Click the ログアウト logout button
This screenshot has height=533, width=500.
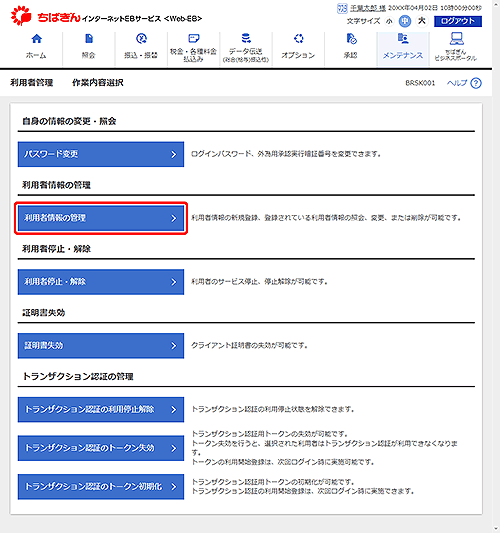coord(458,21)
